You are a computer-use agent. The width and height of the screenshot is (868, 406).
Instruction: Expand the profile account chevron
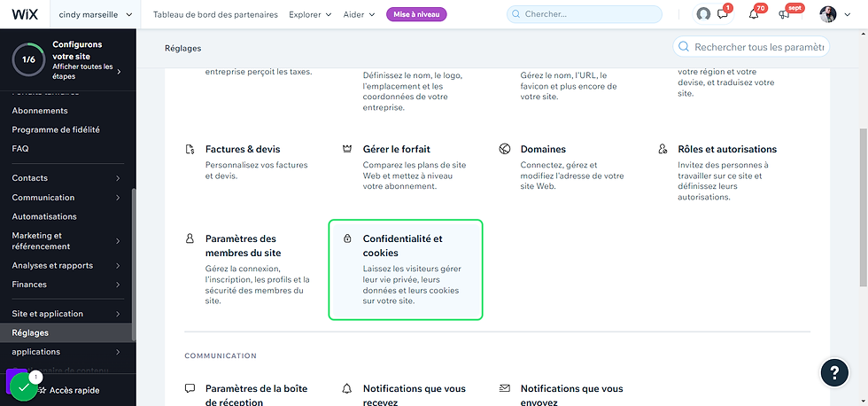pos(848,15)
